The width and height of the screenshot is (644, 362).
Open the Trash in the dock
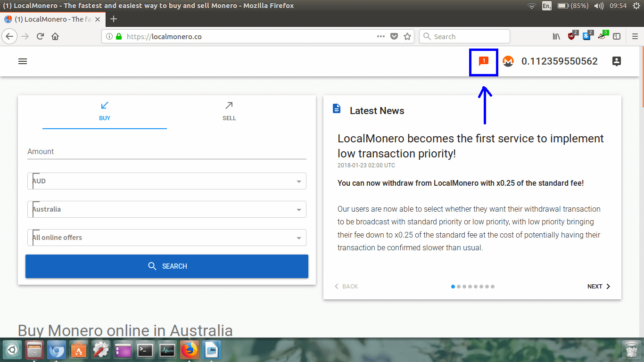[631, 350]
